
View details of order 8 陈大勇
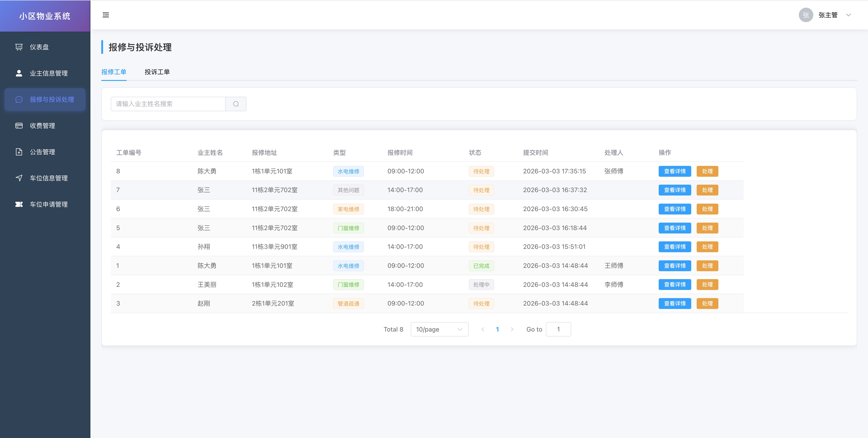pos(675,171)
